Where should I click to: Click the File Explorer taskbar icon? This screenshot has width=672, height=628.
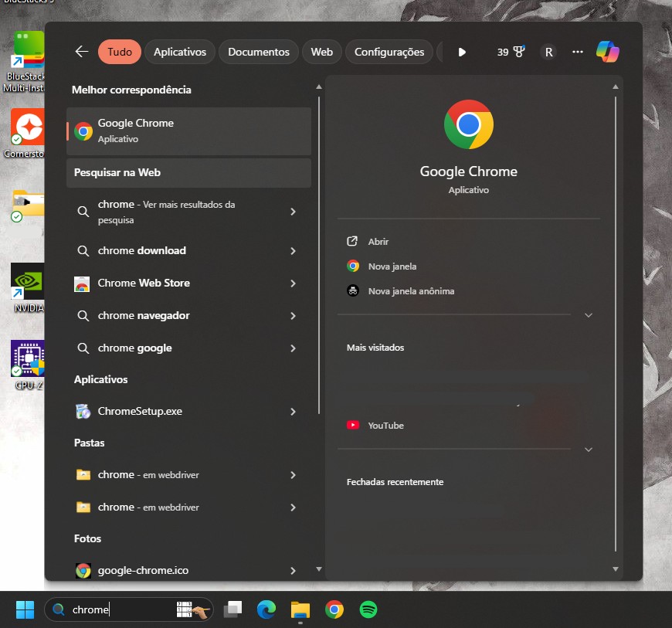pos(300,609)
